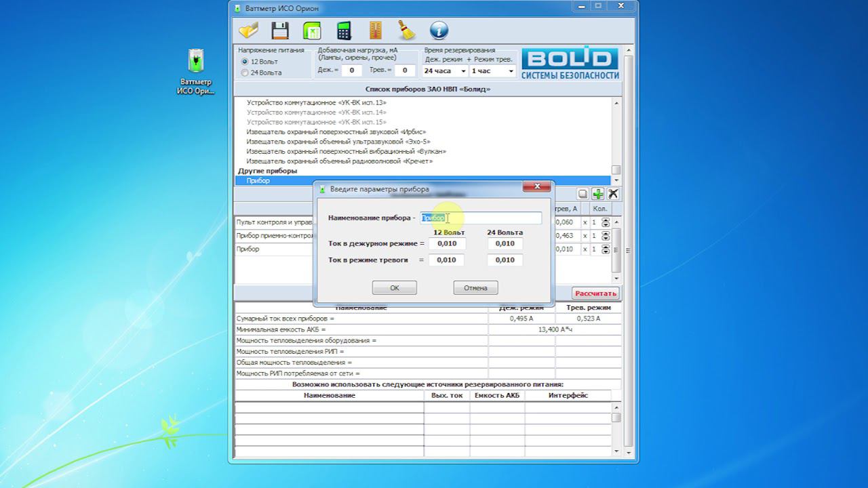Click the Отмена button
This screenshot has width=868, height=488.
[x=475, y=288]
